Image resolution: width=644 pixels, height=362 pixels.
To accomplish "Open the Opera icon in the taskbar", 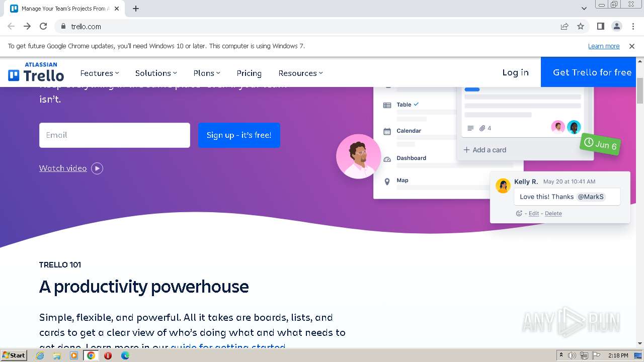I will [x=108, y=355].
